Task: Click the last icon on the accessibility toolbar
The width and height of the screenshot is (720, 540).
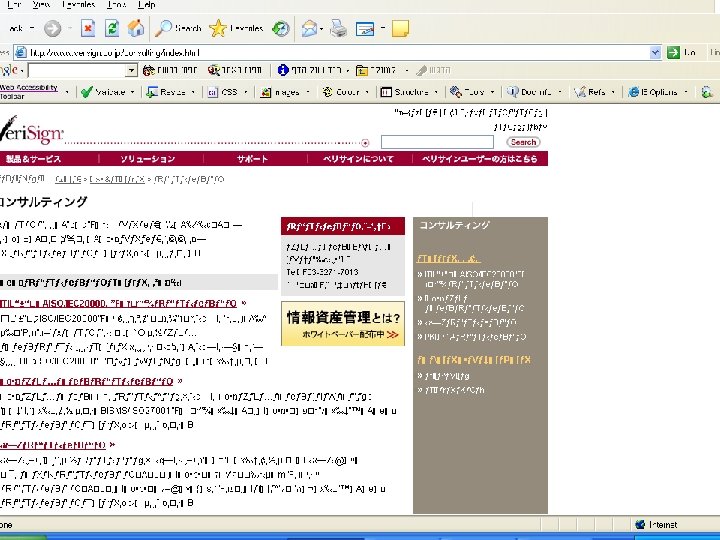Action: (707, 92)
